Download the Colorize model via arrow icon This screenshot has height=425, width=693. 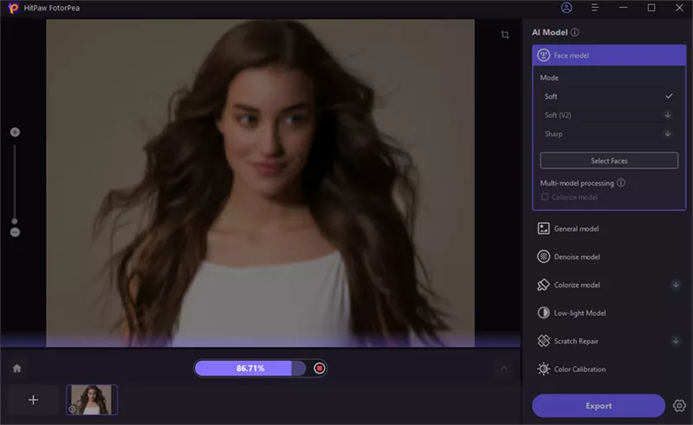tap(676, 285)
